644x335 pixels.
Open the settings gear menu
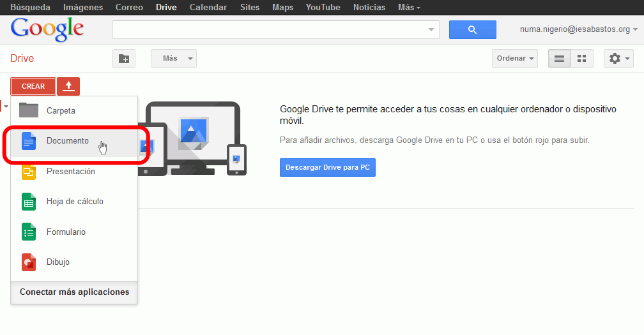618,59
